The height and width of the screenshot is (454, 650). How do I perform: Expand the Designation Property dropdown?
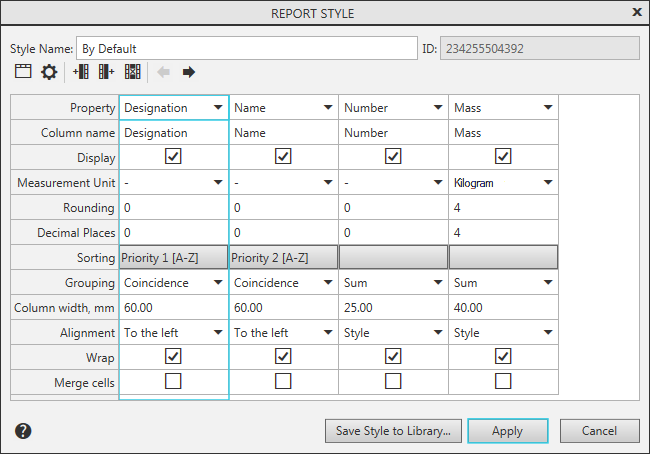[x=218, y=108]
